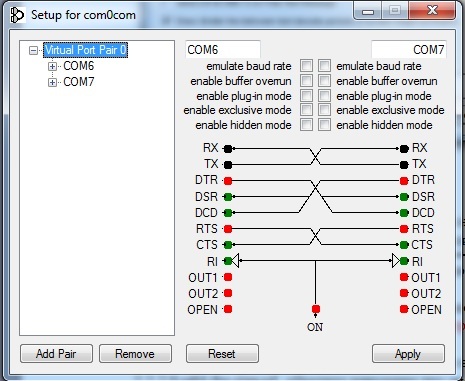This screenshot has width=465, height=381.
Task: Click COM7 RTS red pin indicator
Action: [x=404, y=229]
